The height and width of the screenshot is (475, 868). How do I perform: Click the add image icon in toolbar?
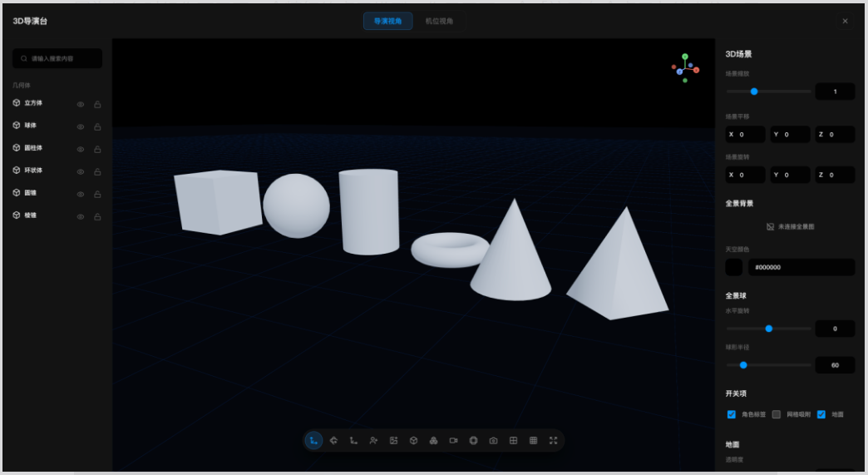tap(393, 441)
